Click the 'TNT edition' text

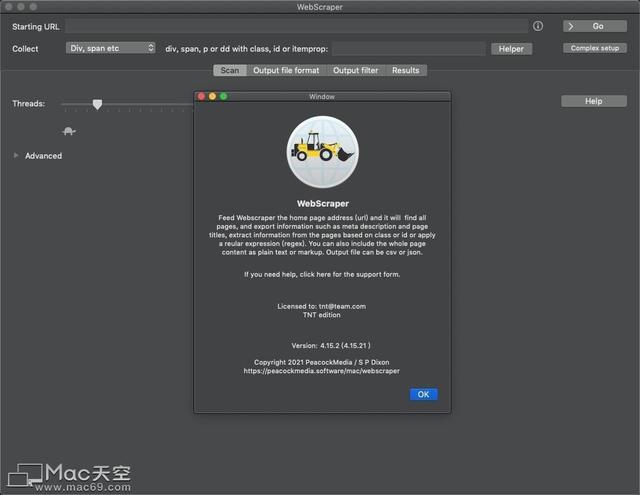(x=322, y=315)
